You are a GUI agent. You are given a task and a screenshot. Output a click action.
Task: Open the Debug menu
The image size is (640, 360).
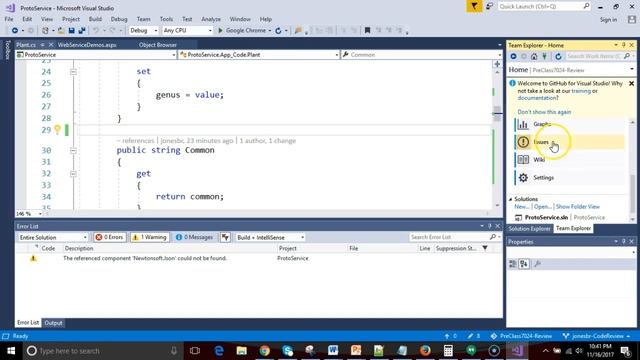click(119, 19)
